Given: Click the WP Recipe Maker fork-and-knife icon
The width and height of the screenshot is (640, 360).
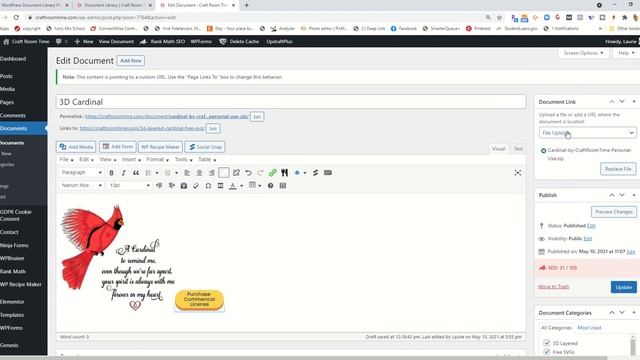Looking at the screenshot, I should [285, 173].
